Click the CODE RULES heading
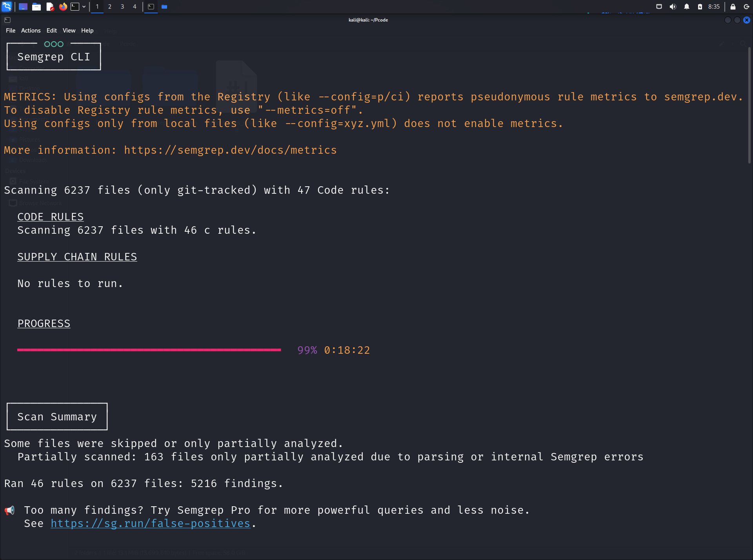The height and width of the screenshot is (560, 753). 51,217
